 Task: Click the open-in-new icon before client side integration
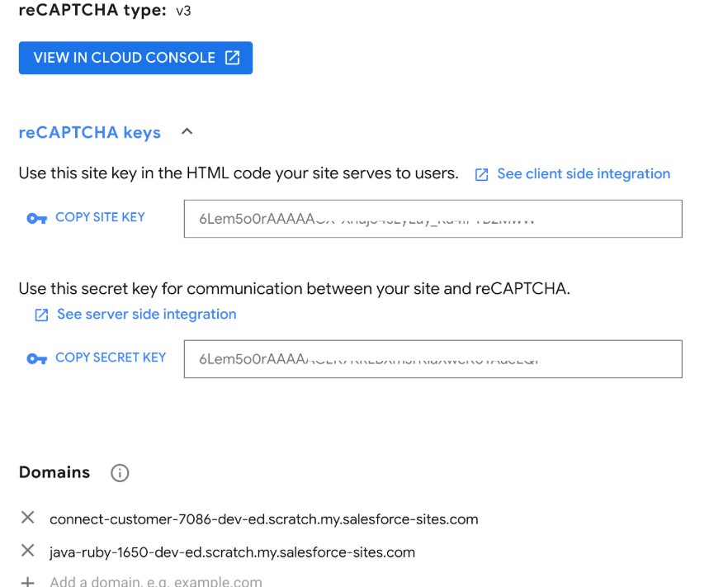tap(482, 174)
